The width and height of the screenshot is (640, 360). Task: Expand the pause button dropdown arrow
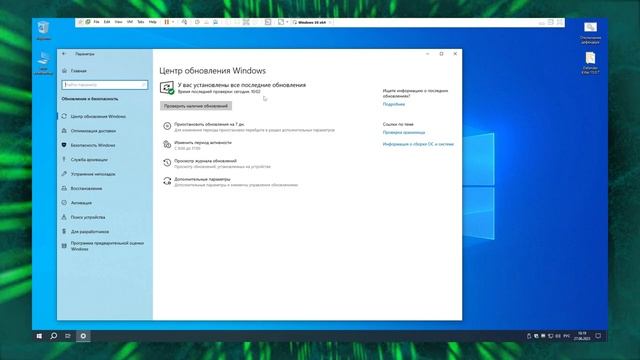click(173, 22)
